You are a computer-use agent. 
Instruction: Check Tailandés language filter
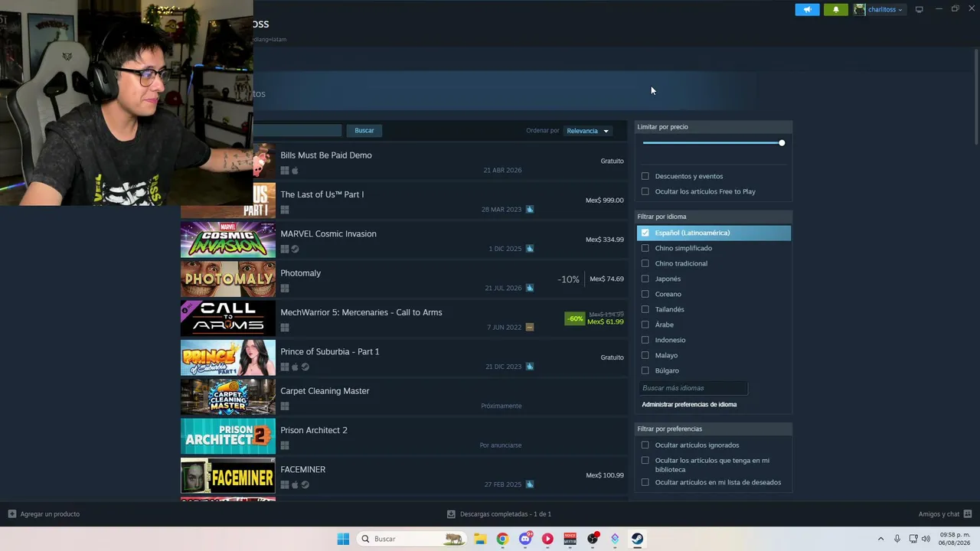click(645, 309)
